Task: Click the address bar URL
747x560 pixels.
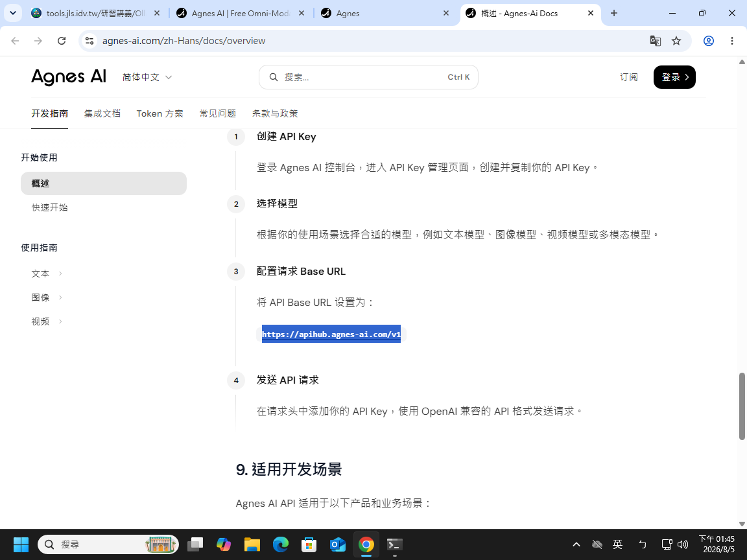Action: click(x=184, y=41)
